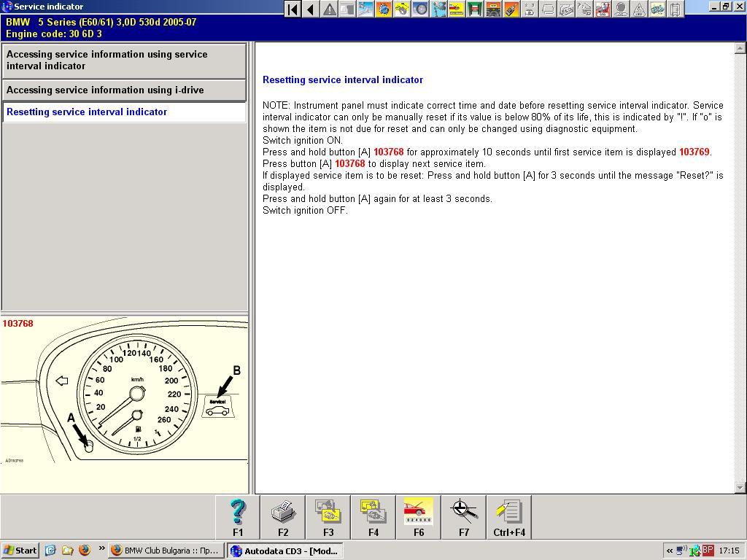Open the first red 103768 link after 'button [A]'
Screen dimensions: 747x560
coord(388,152)
